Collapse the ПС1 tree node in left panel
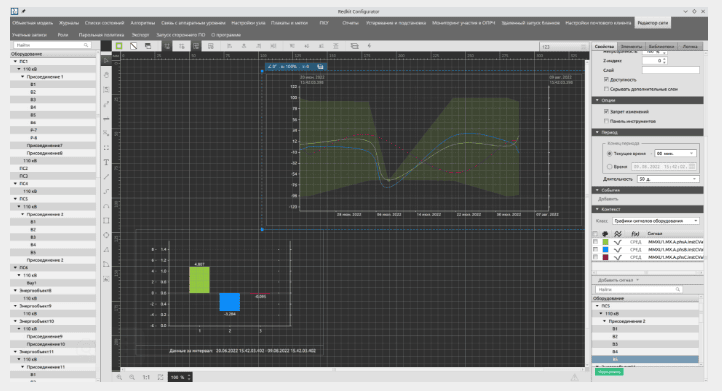Image resolution: width=722 pixels, height=391 pixels. (15, 61)
